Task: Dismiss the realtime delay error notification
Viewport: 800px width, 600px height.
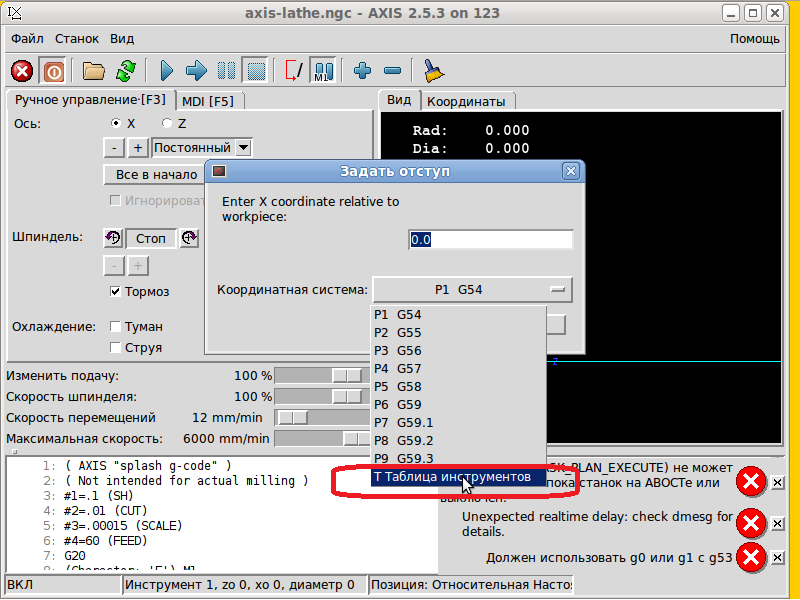Action: click(777, 523)
